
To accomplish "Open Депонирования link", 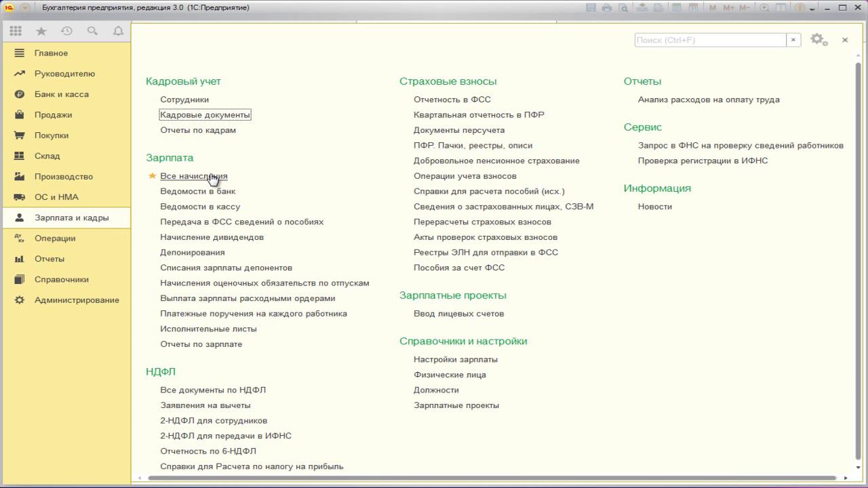I will 193,252.
